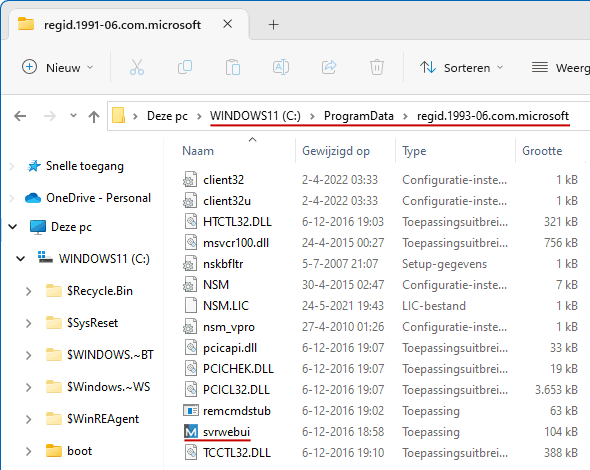Screen dimensions: 590x470
Task: Select PCICL32.DLL file icon
Action: click(190, 389)
